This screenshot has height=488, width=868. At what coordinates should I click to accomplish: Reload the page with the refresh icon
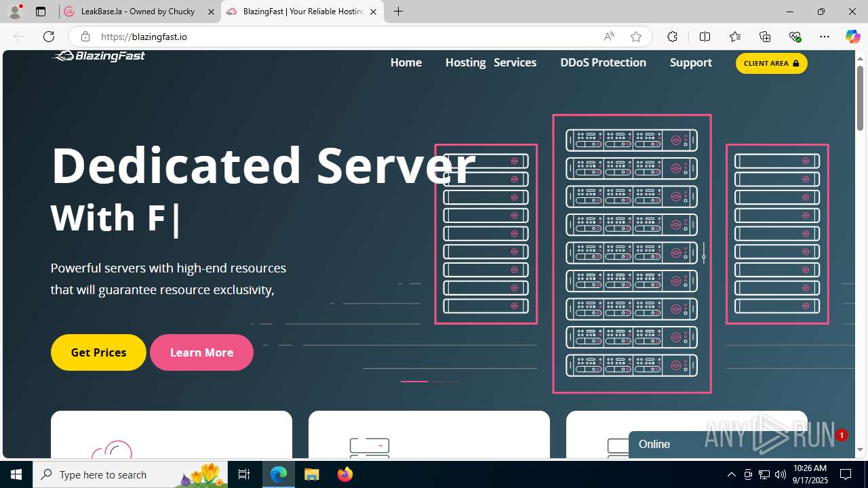coord(49,37)
